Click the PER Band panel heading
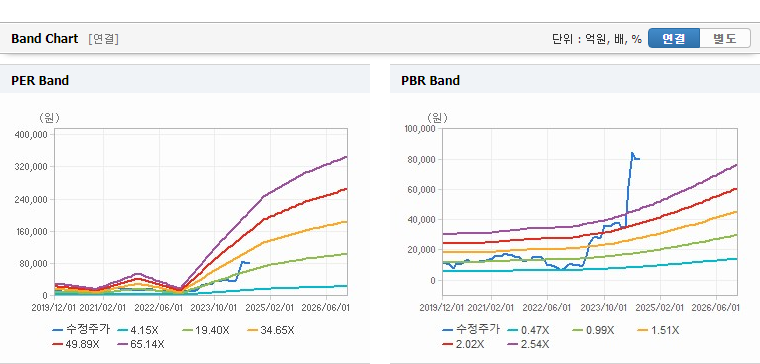The image size is (760, 364). coord(40,80)
